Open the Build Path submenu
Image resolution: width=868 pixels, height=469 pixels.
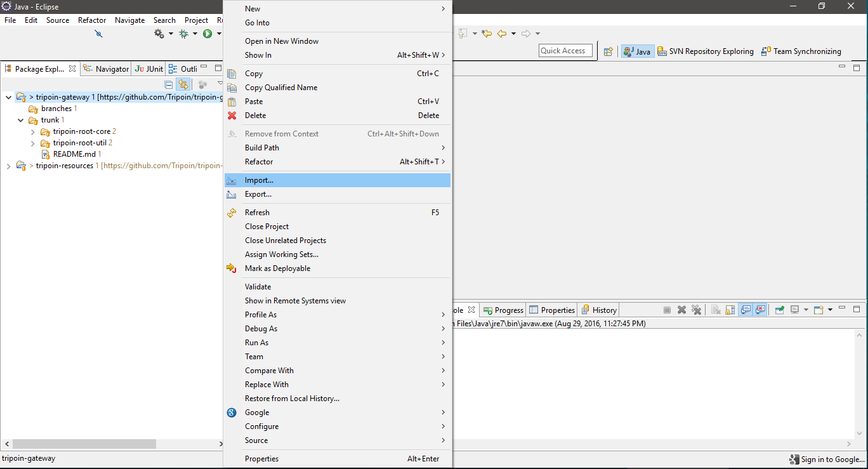pos(338,148)
